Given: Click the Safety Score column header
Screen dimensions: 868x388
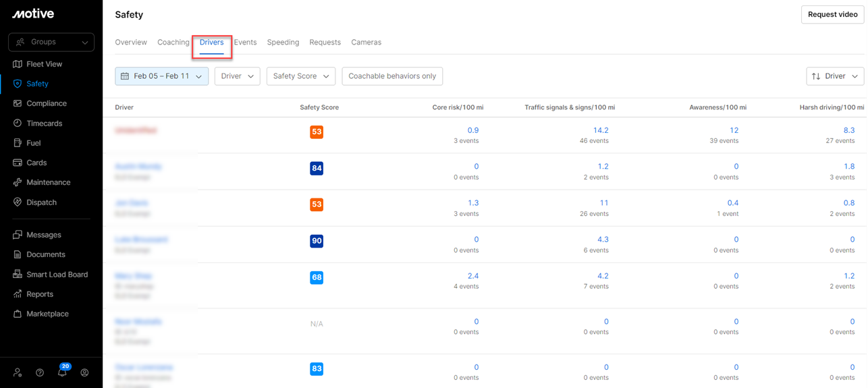Looking at the screenshot, I should click(x=319, y=107).
